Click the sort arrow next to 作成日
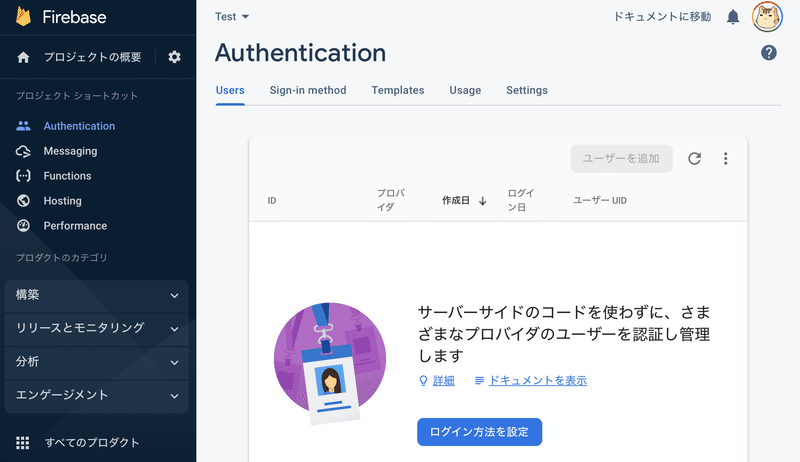 tap(483, 201)
